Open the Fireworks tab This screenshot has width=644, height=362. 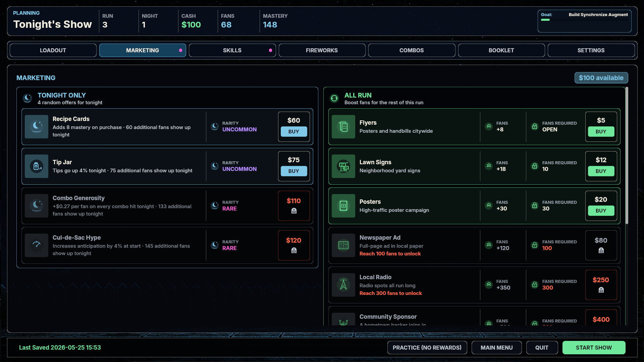point(322,50)
